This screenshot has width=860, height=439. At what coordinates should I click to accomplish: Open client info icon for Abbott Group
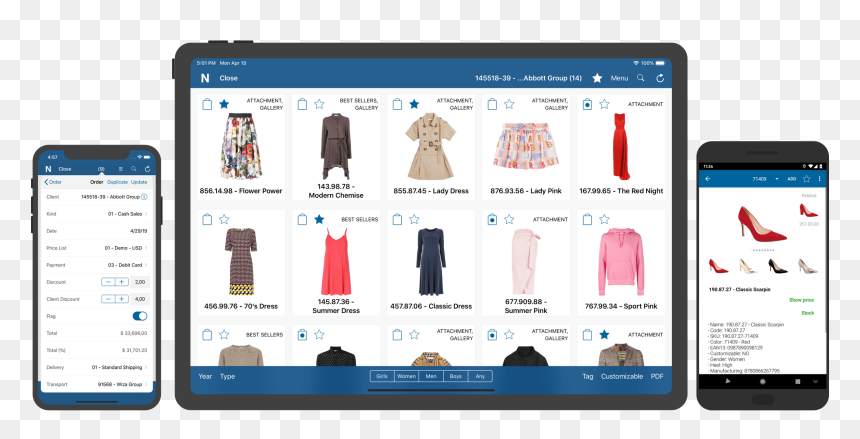click(x=144, y=196)
